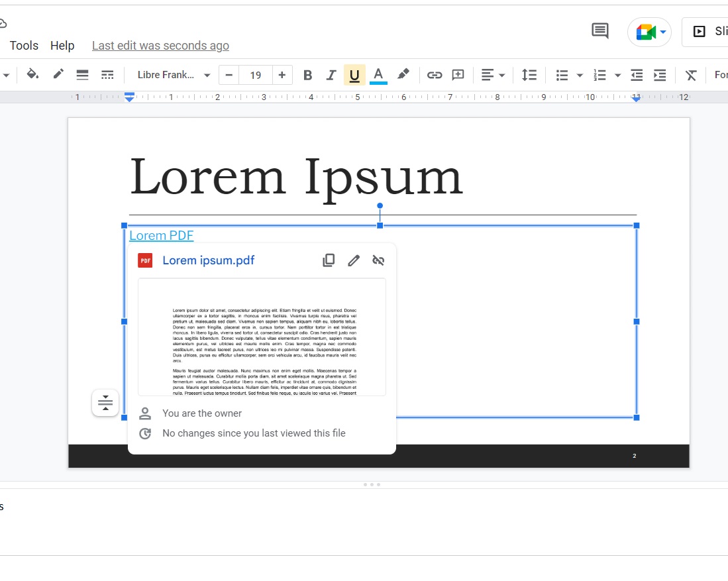Add a comment with the comment icon
This screenshot has height=581, width=728.
tap(457, 74)
